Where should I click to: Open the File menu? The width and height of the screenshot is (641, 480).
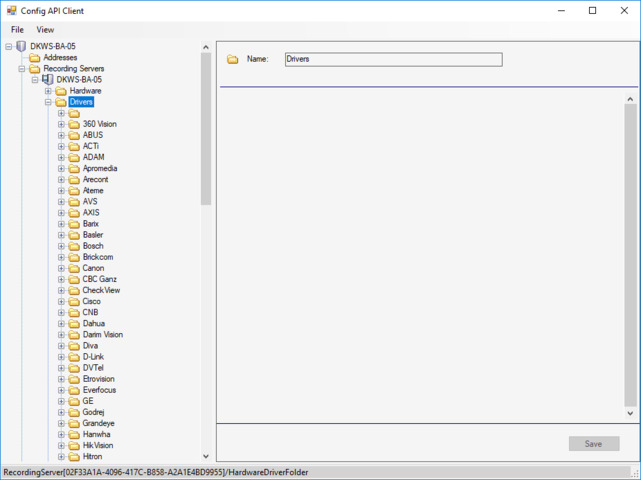click(x=17, y=30)
